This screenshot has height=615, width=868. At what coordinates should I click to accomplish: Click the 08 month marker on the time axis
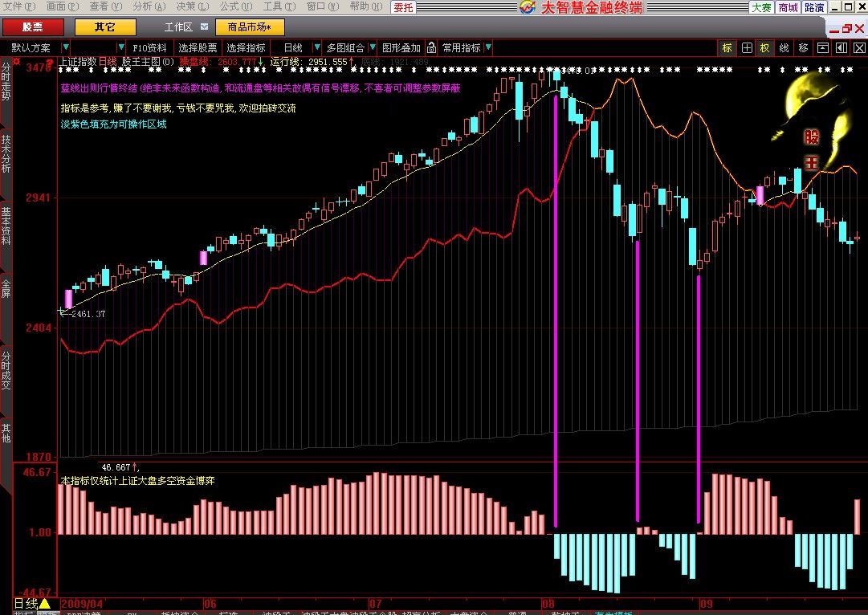[x=548, y=604]
